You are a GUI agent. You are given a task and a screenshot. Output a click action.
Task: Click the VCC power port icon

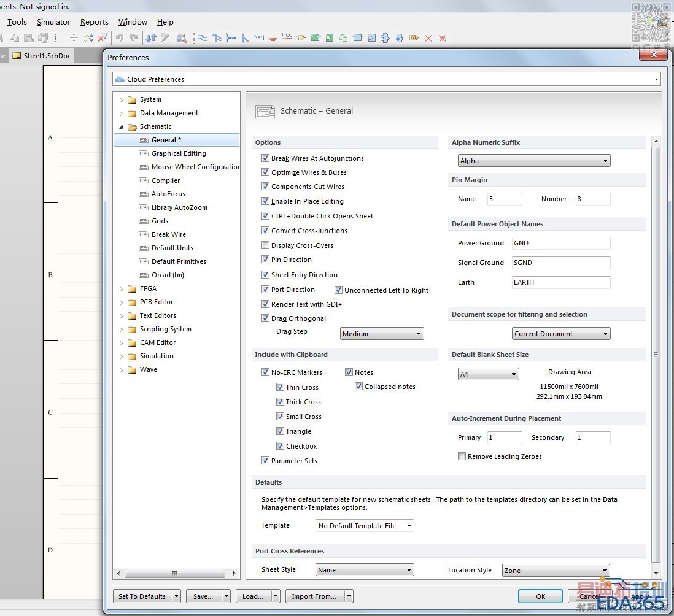tap(287, 38)
